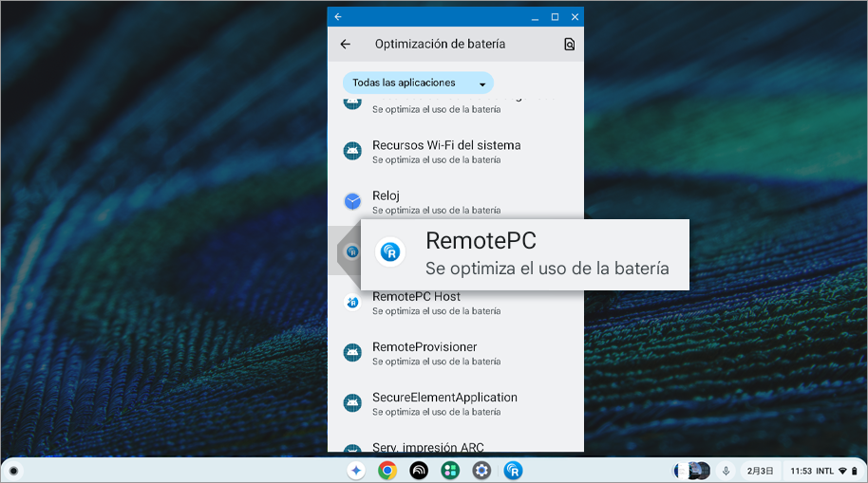This screenshot has height=483, width=868.
Task: Open the green four-square app icon on the shelf
Action: [x=450, y=471]
